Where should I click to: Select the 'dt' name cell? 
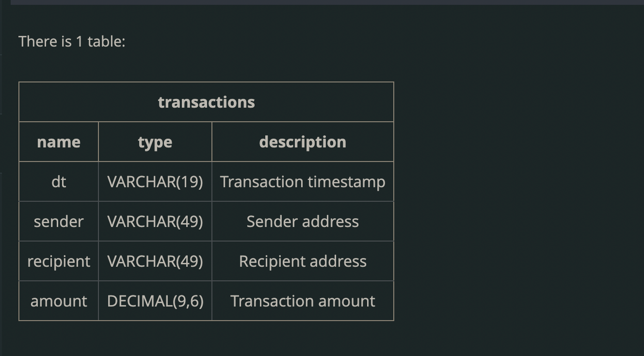pyautogui.click(x=59, y=182)
